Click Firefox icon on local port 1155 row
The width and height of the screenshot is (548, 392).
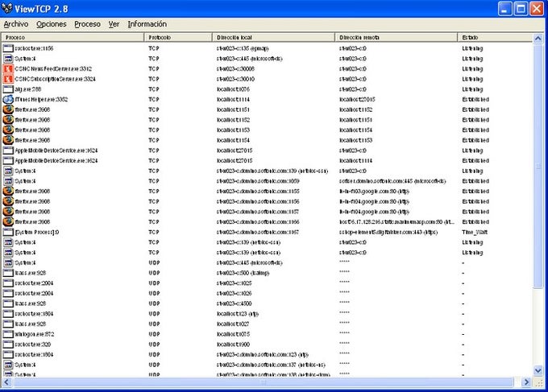pos(8,192)
